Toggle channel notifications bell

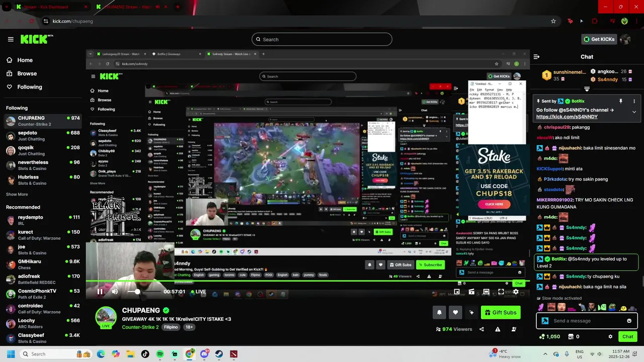(x=439, y=312)
